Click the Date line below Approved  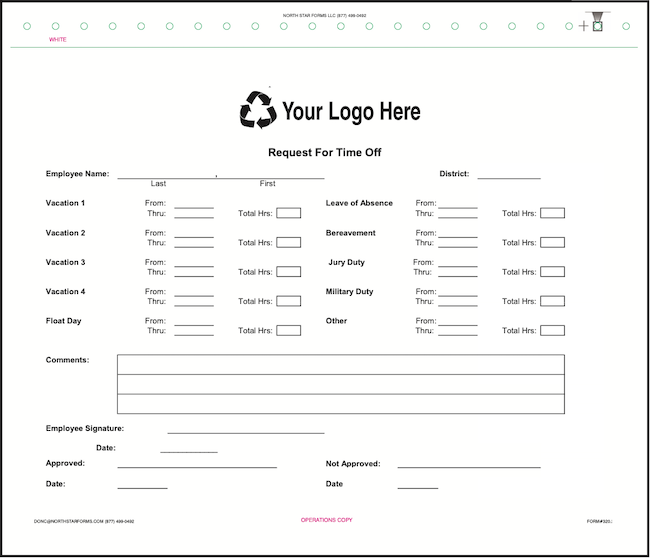click(143, 485)
